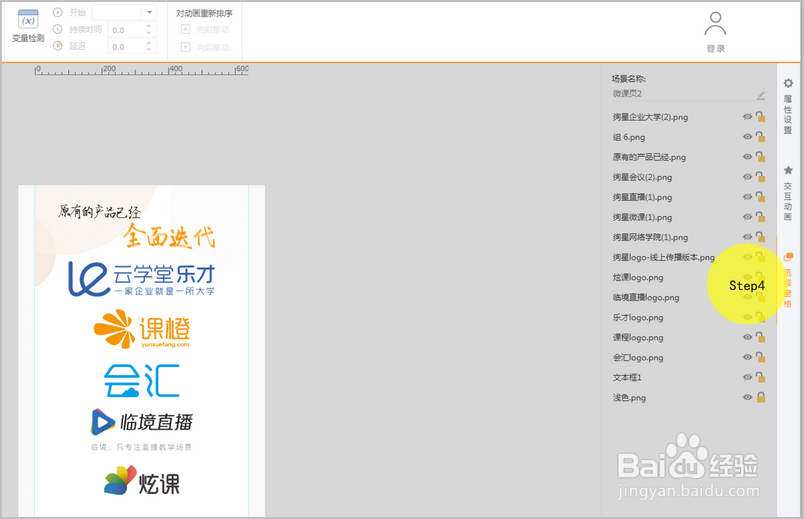Select layer 文本框1 in list
This screenshot has height=519, width=804.
click(x=627, y=377)
